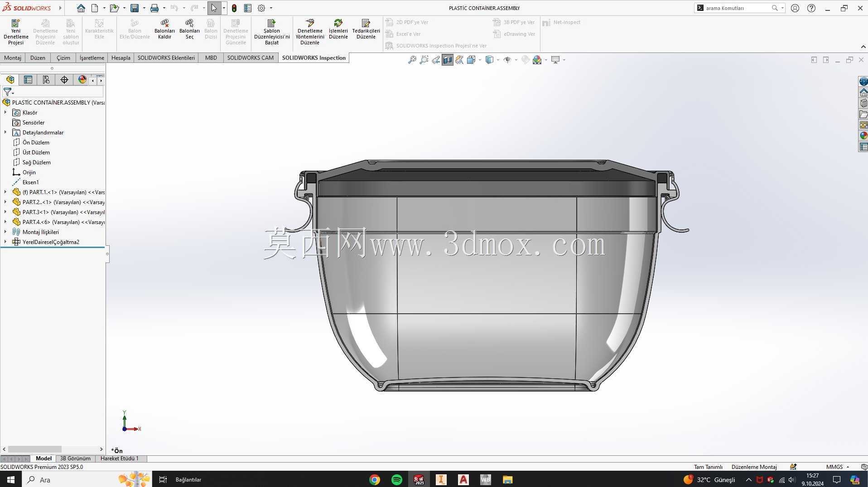Open the View Settings monitor icon

pyautogui.click(x=555, y=60)
